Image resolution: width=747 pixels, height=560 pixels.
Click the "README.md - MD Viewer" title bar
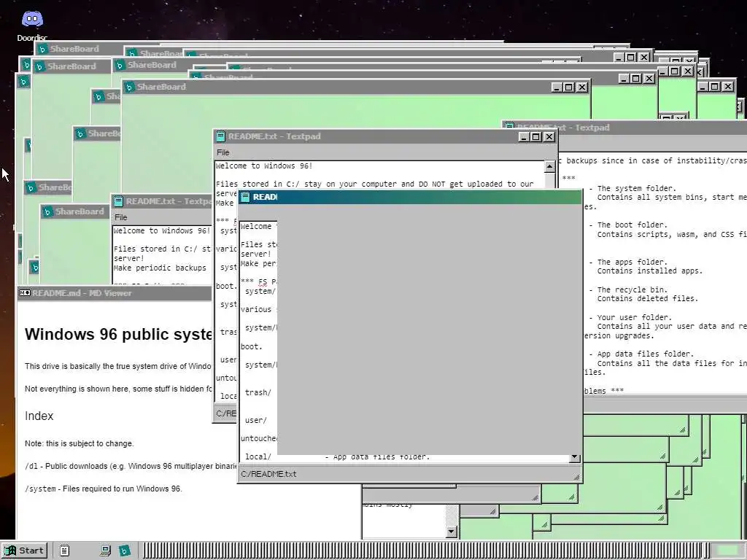[115, 293]
